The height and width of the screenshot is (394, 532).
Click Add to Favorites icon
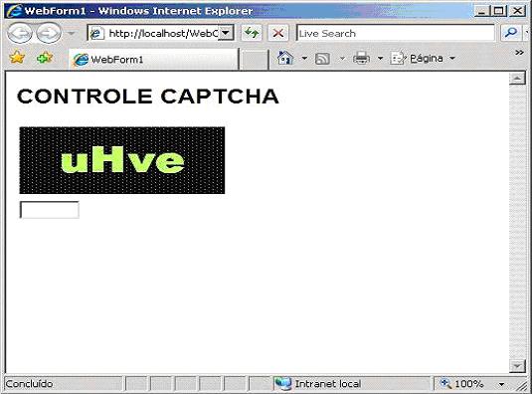pyautogui.click(x=45, y=58)
